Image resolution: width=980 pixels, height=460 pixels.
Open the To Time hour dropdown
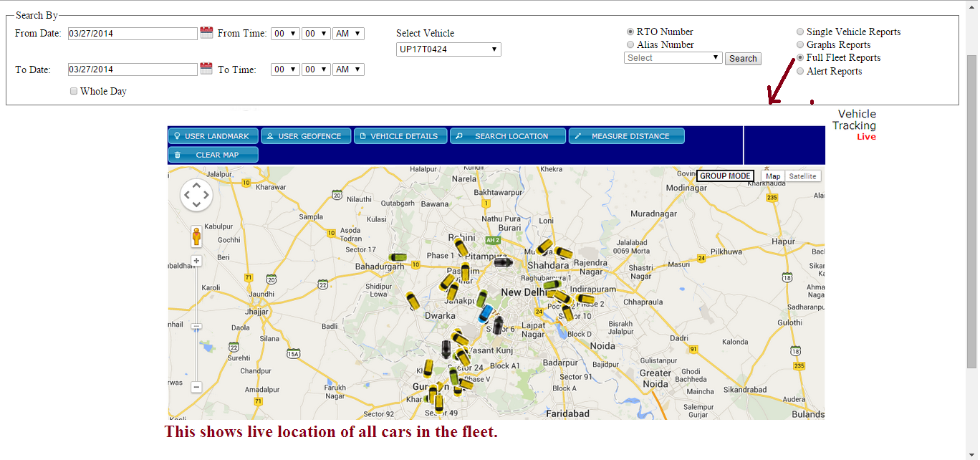[285, 70]
